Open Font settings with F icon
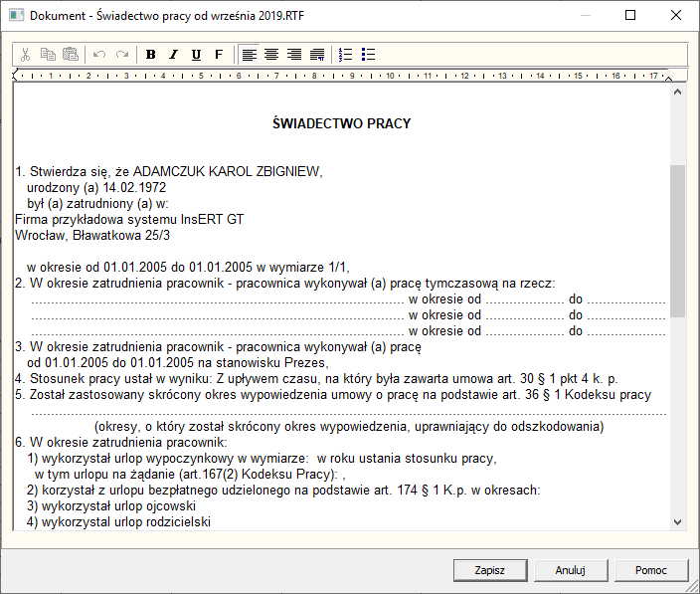The width and height of the screenshot is (700, 594). point(219,55)
